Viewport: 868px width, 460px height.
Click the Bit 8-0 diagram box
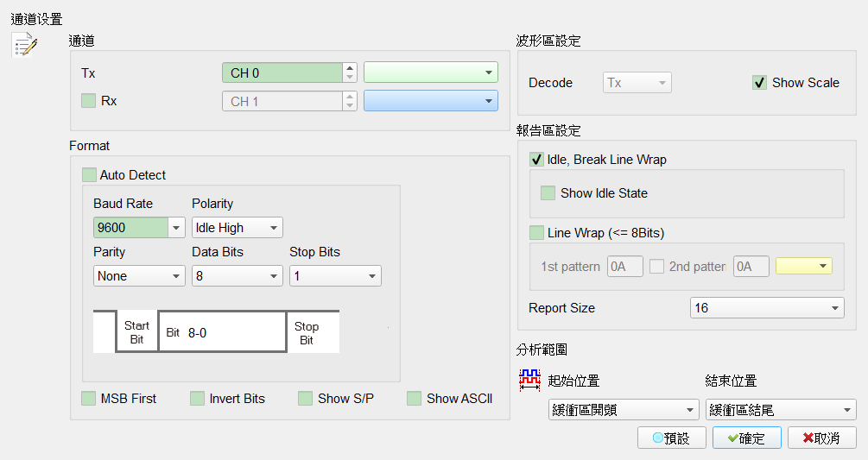[222, 331]
